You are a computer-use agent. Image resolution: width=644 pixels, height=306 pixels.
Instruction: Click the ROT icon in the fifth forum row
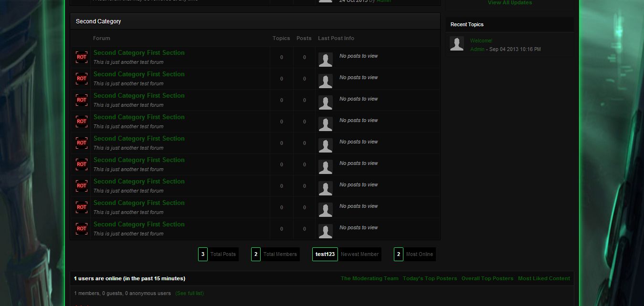coord(82,143)
